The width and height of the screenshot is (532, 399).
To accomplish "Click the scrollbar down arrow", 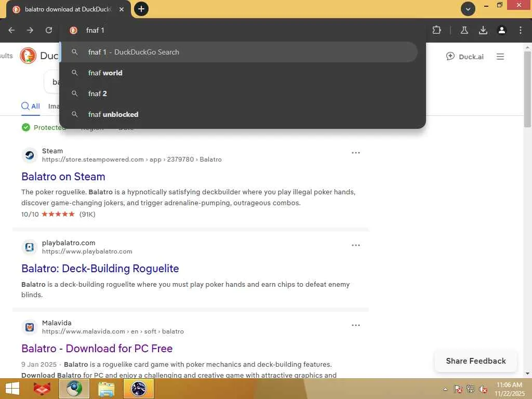I will [x=527, y=374].
